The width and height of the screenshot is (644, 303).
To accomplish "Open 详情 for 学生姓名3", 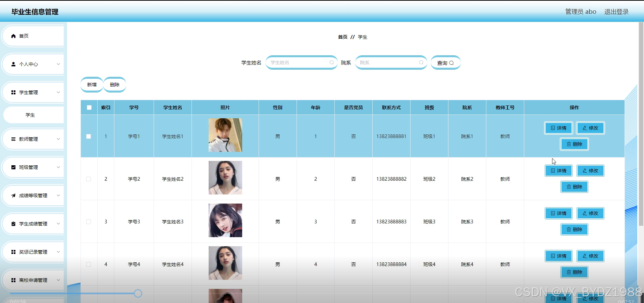I will click(x=558, y=213).
